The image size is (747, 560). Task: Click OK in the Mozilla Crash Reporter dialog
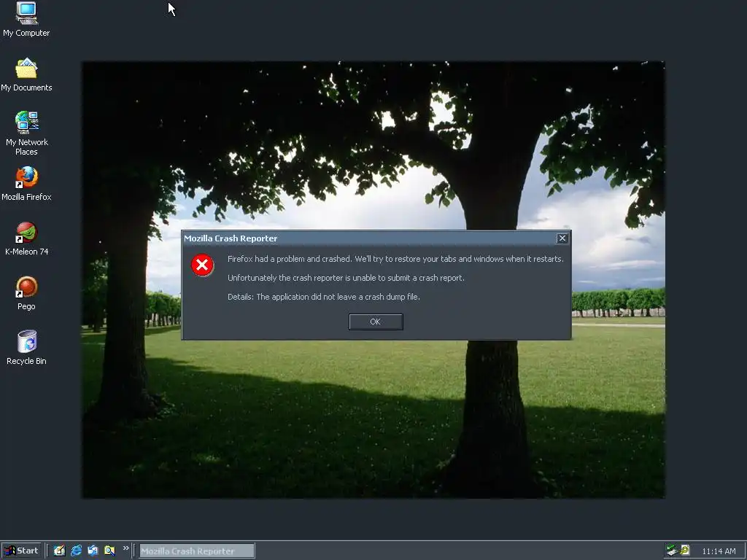376,322
